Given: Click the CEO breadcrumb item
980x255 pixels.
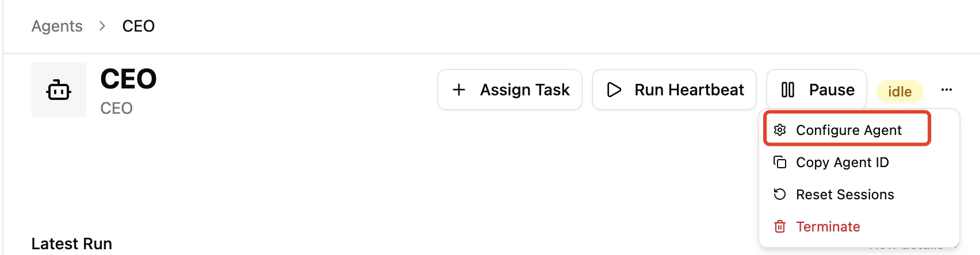Looking at the screenshot, I should [x=139, y=26].
